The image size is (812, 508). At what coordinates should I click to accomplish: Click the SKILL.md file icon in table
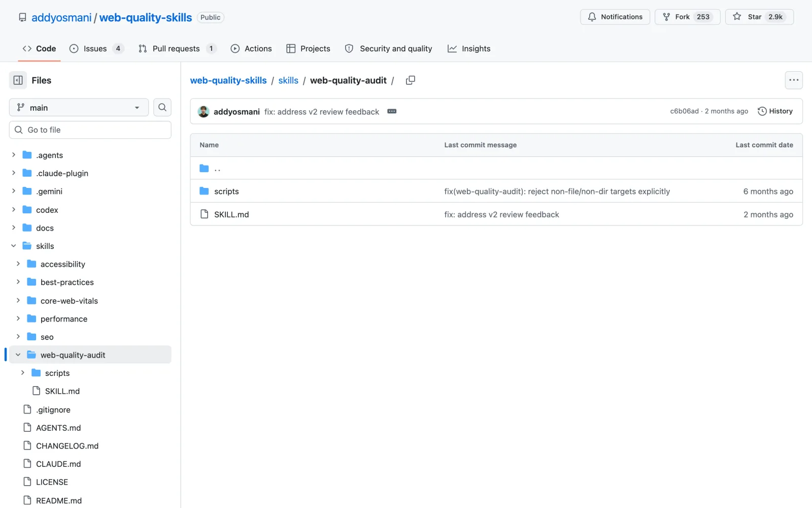click(x=205, y=214)
